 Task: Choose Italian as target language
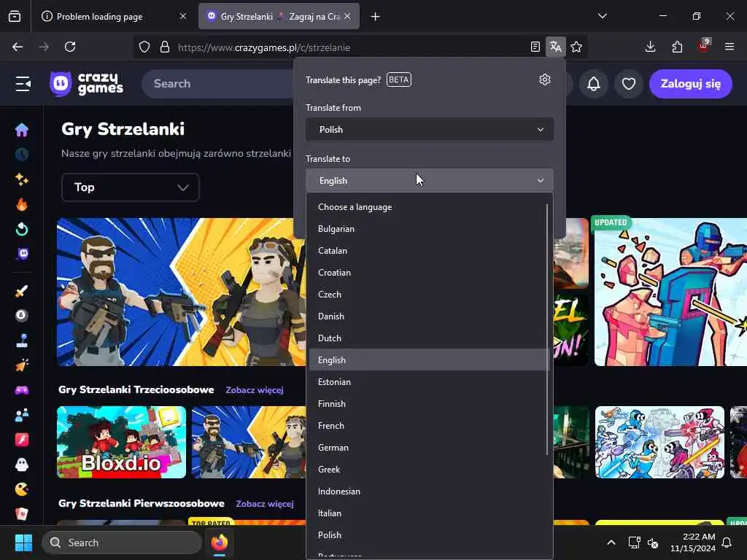point(427,513)
